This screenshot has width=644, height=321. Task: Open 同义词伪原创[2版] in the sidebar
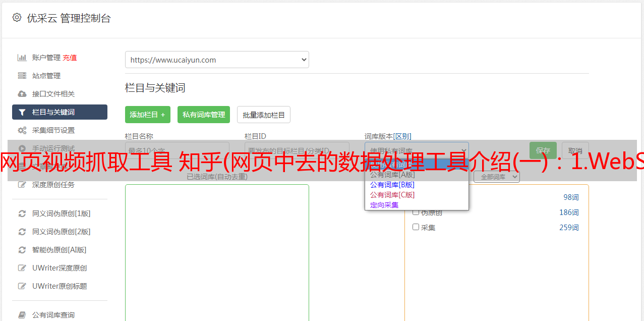pyautogui.click(x=62, y=232)
